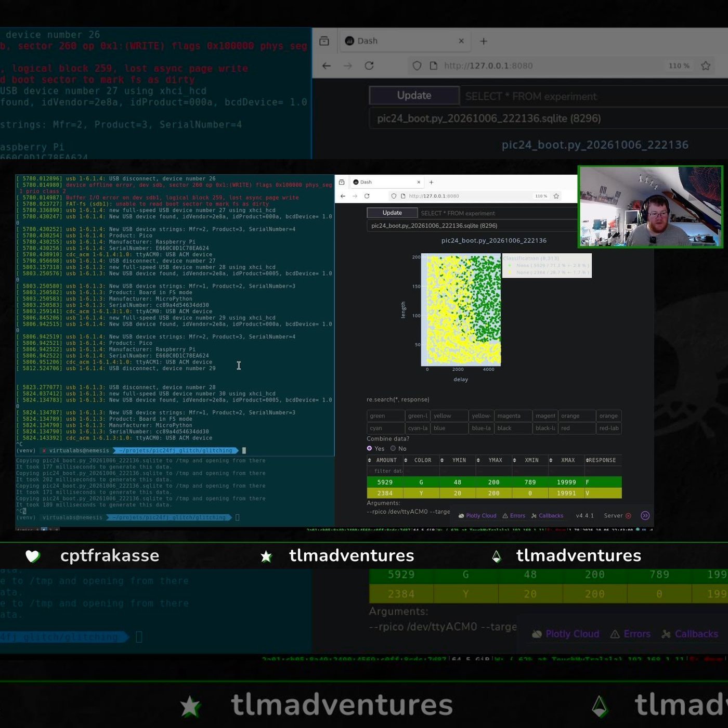
Task: Sort the table by the YMIN column arrows
Action: [x=442, y=460]
